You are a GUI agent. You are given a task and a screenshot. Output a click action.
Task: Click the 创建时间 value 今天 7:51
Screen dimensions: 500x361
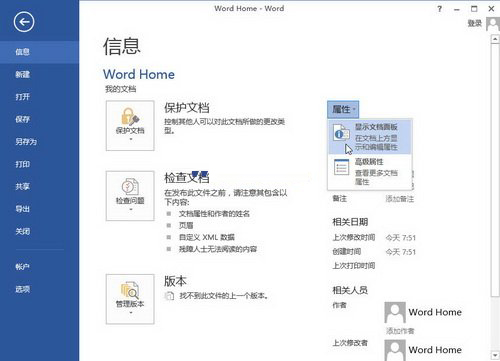tap(401, 252)
